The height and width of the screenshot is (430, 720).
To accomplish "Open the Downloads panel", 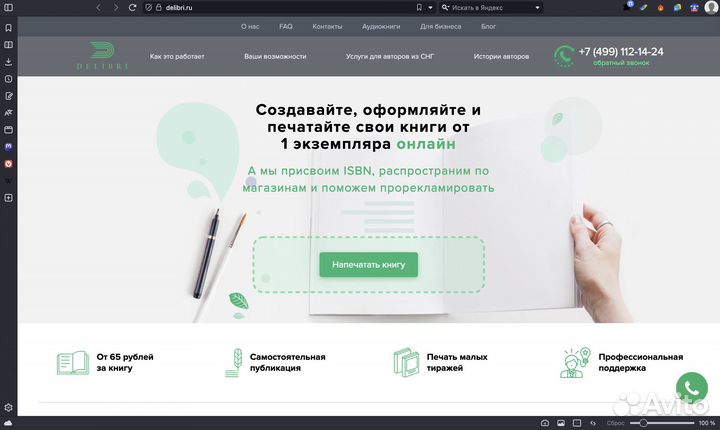I will tap(8, 62).
